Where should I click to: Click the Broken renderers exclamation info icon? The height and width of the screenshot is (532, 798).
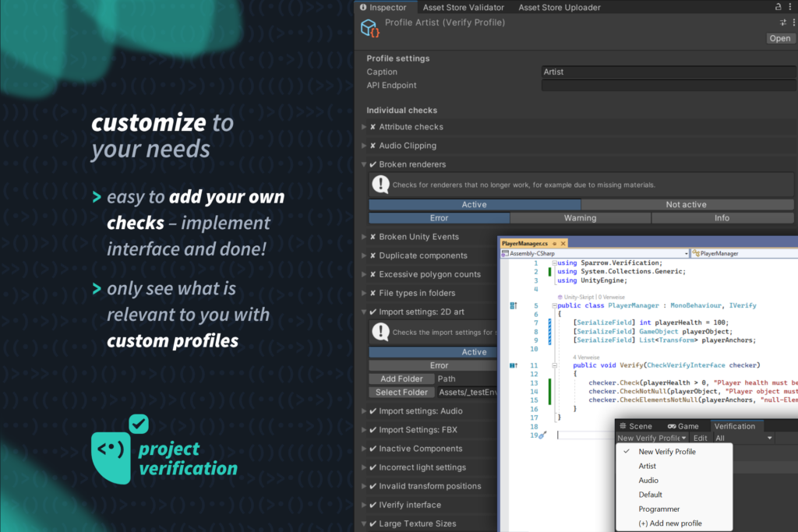tap(380, 185)
